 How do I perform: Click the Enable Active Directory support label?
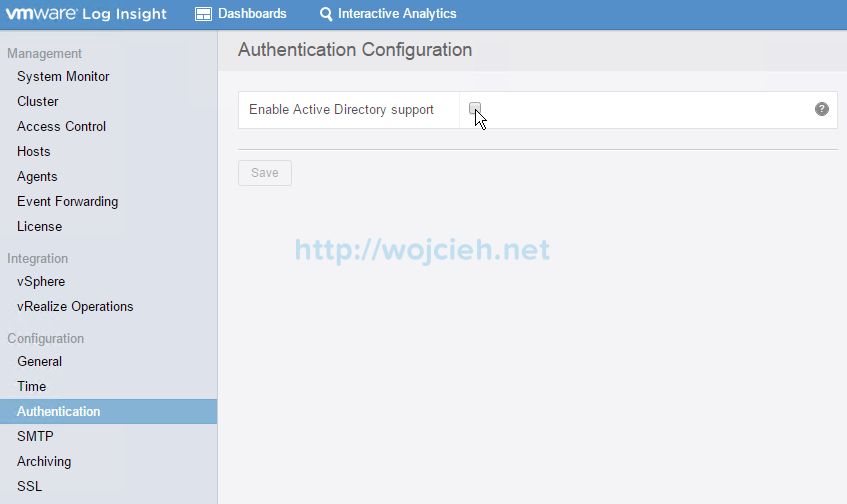click(341, 110)
